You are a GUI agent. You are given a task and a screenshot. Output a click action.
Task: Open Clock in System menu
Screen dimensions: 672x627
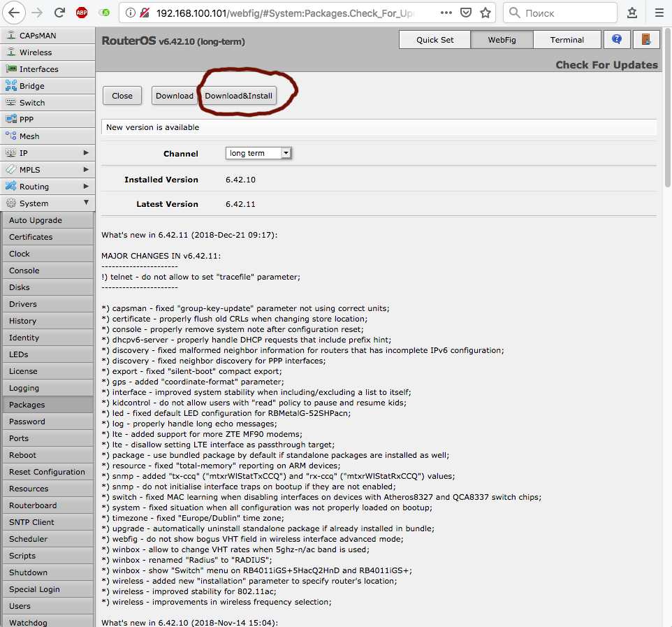coord(48,254)
